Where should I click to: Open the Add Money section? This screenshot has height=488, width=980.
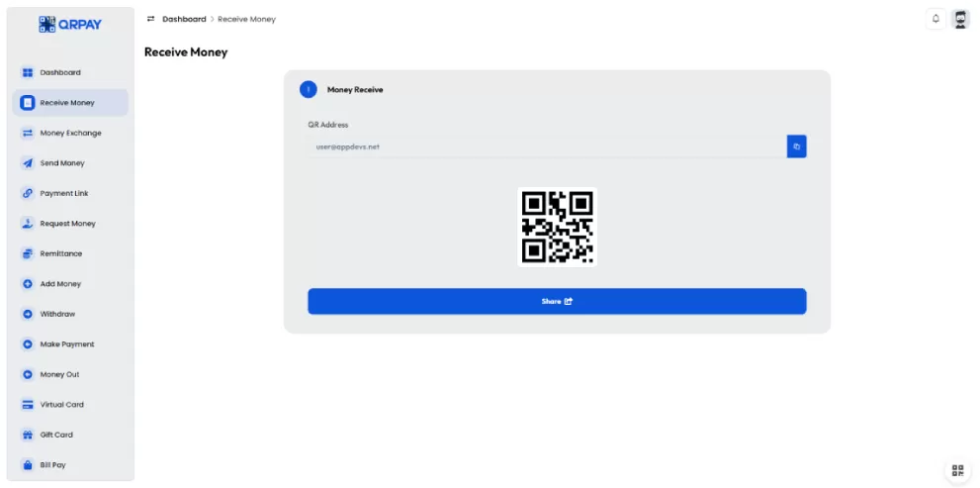tap(70, 284)
